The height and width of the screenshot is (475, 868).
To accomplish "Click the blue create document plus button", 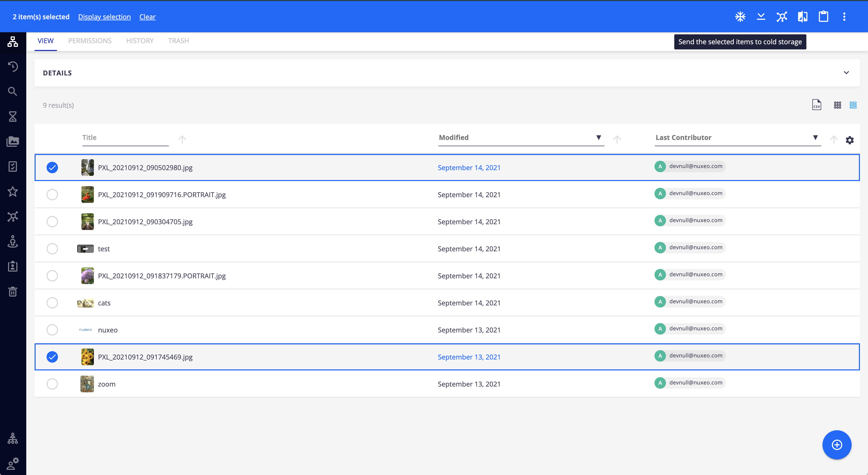I will coord(837,445).
